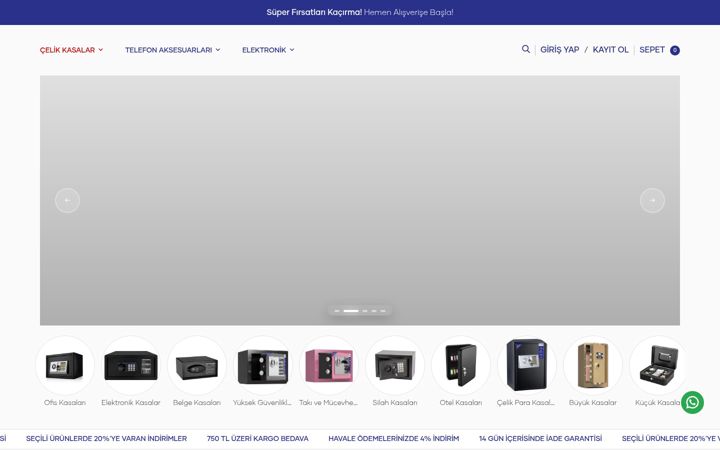Click HAVALE ÖDEMELERİNİZDE 4% İNDİRİM text
720x450 pixels.
point(394,439)
